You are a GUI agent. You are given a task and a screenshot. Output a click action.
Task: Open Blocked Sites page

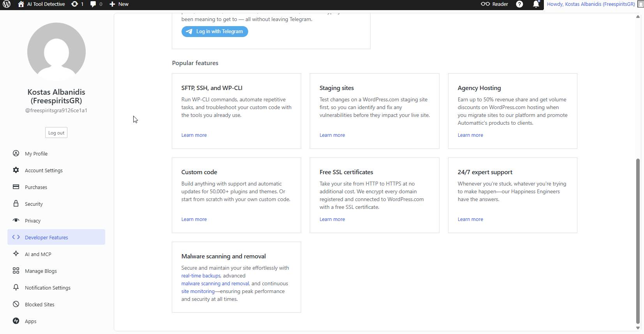point(56,304)
